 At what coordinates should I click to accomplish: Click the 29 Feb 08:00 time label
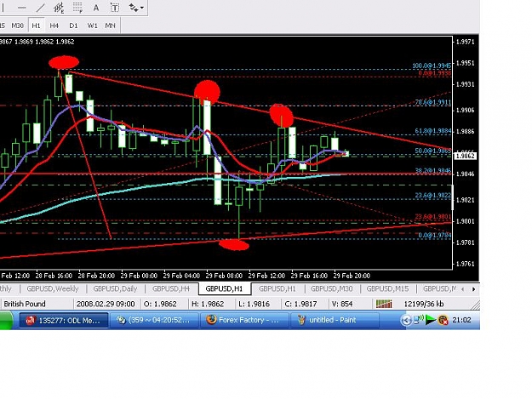point(224,276)
